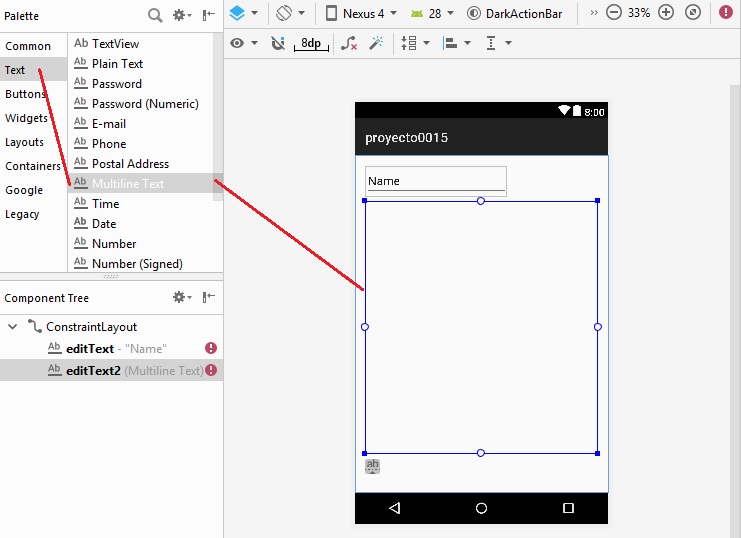Click the 8dp default margins button
The image size is (741, 538).
[x=311, y=44]
